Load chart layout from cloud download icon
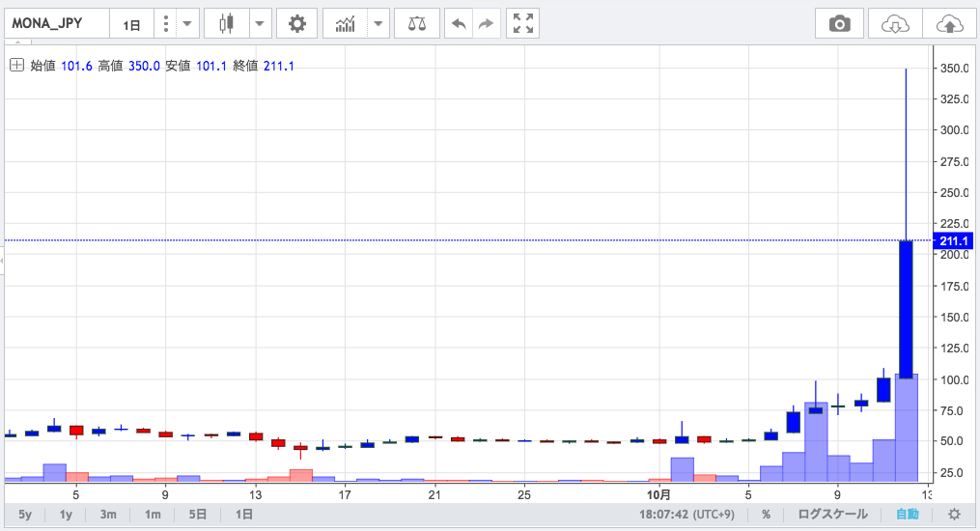 (x=895, y=24)
